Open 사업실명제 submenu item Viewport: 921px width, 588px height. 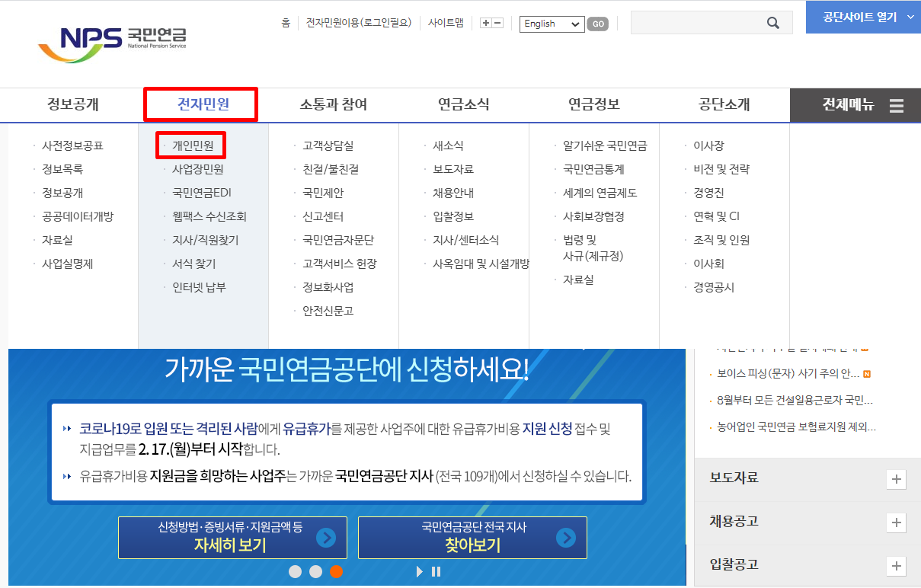pyautogui.click(x=68, y=264)
